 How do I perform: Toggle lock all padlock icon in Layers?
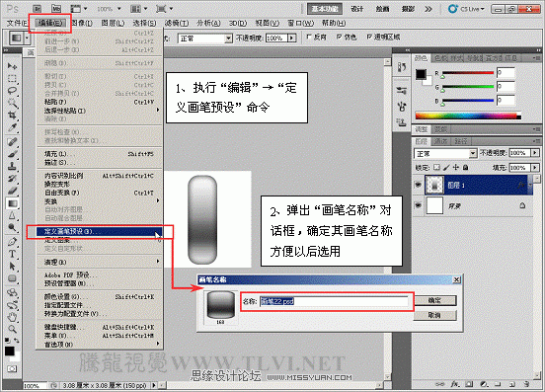(x=466, y=168)
